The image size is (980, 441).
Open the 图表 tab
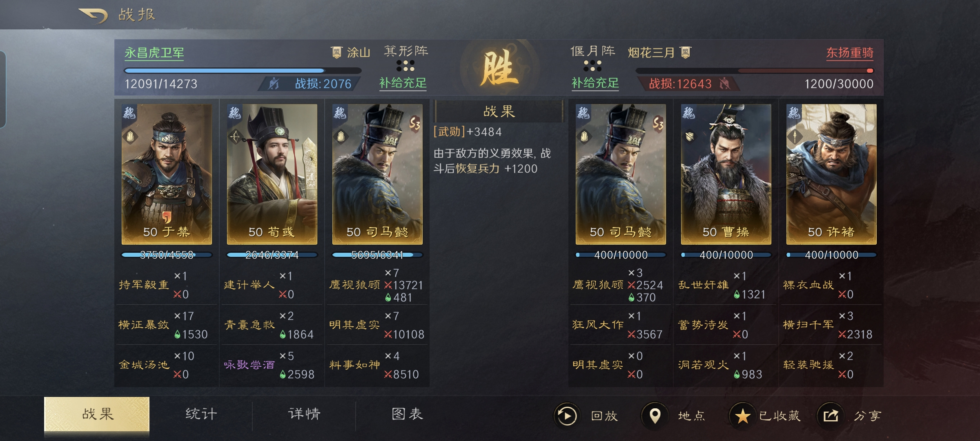(407, 414)
